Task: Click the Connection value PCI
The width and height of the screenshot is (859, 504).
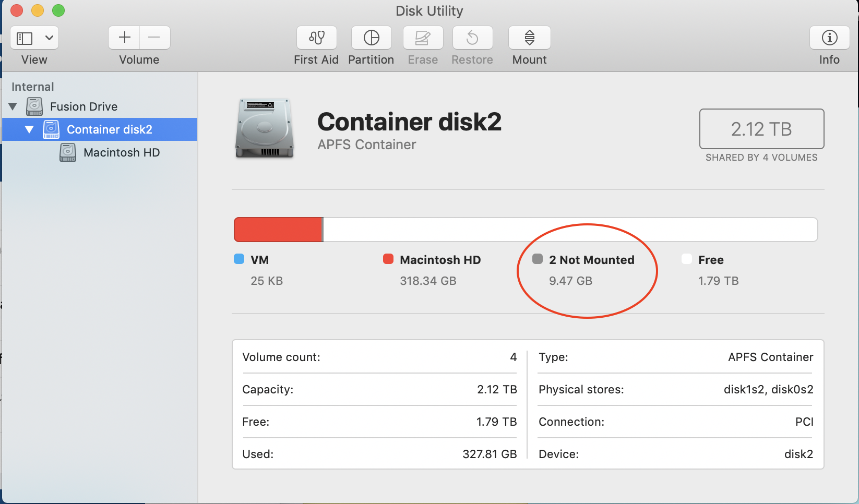Action: point(804,422)
